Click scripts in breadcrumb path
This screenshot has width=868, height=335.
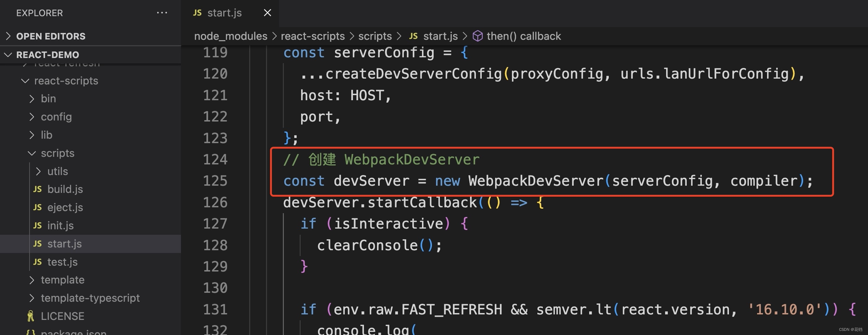point(375,36)
